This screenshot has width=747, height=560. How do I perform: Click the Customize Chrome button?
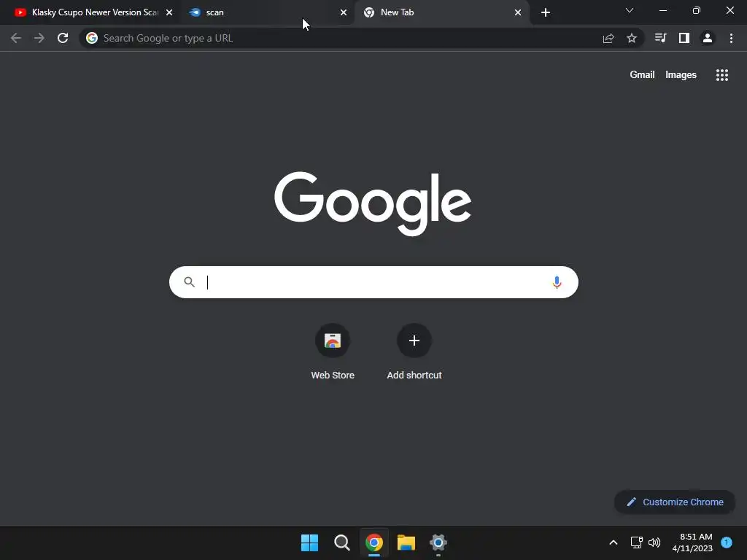tap(675, 502)
